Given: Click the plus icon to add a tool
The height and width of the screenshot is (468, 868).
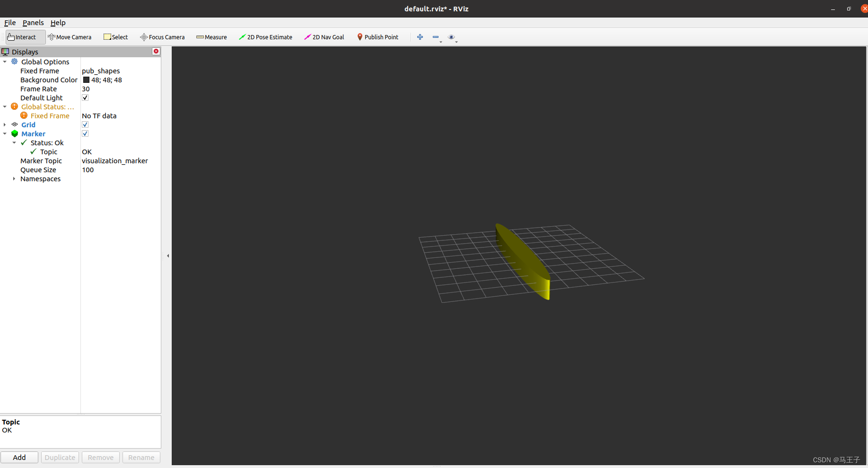Looking at the screenshot, I should [420, 37].
